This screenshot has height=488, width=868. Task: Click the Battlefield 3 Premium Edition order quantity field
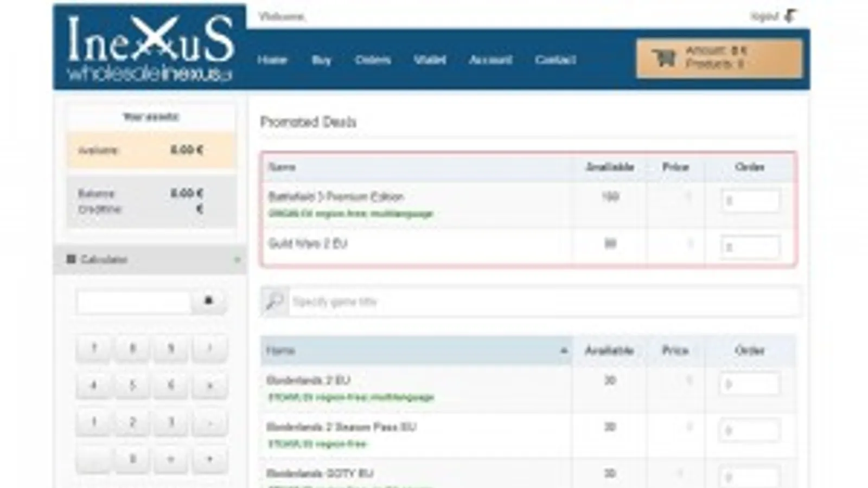(x=750, y=201)
